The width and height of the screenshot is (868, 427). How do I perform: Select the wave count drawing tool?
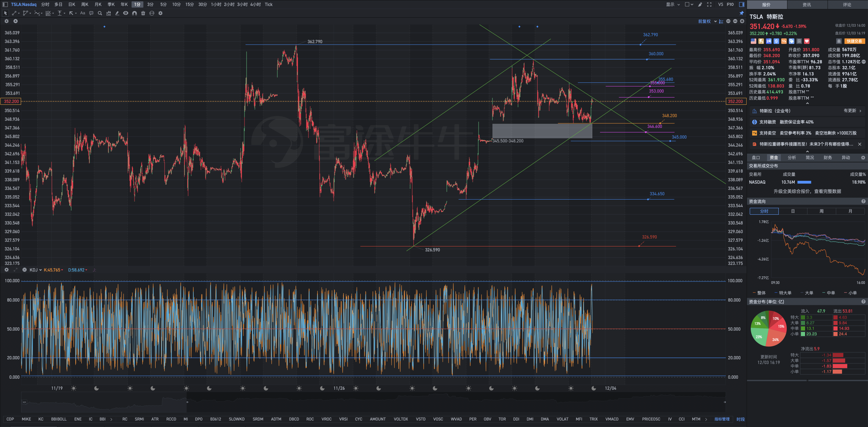point(37,13)
